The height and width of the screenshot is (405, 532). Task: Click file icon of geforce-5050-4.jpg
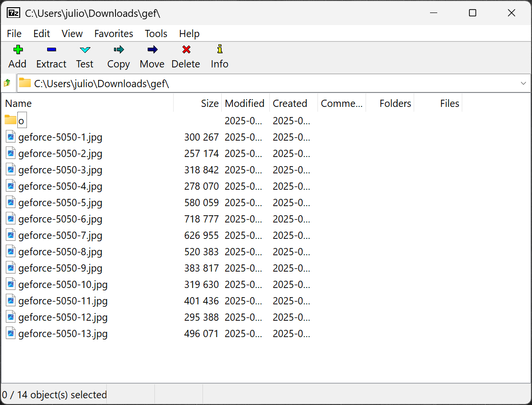11,186
